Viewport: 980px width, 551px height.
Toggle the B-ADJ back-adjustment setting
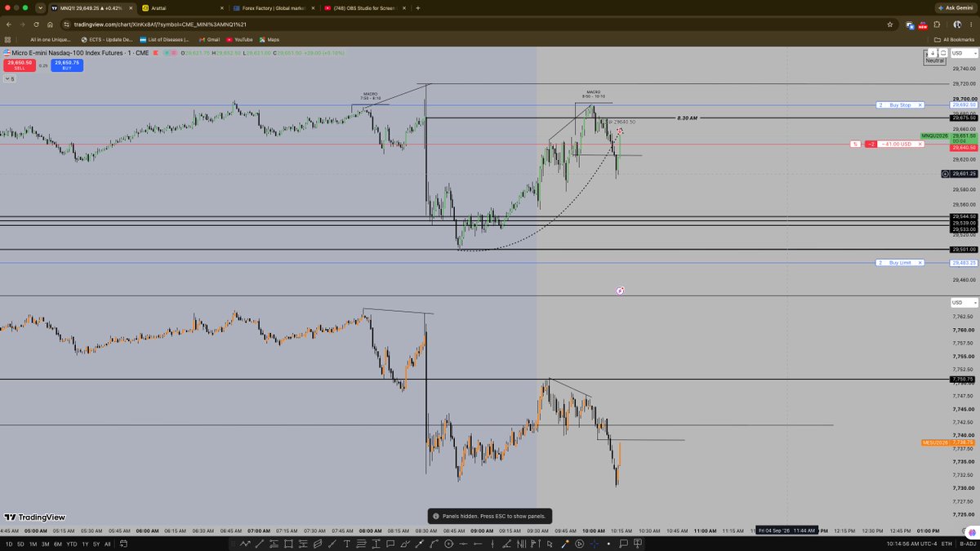[967, 544]
